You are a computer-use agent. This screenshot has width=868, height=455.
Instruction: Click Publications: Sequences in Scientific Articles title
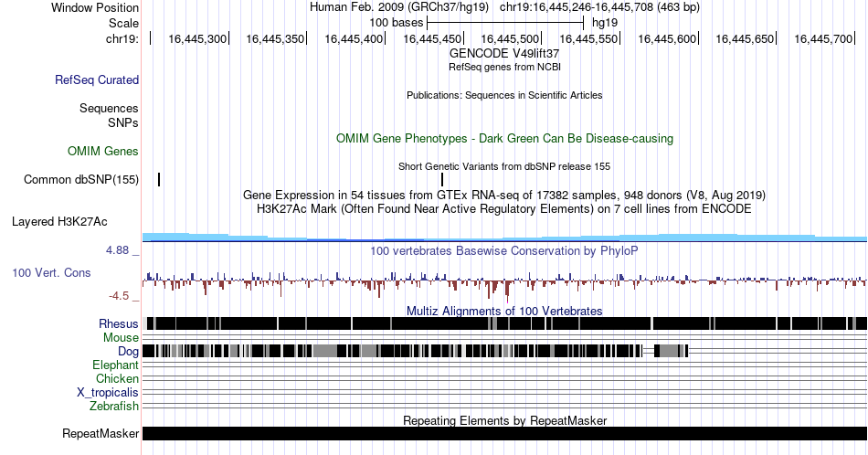[504, 95]
